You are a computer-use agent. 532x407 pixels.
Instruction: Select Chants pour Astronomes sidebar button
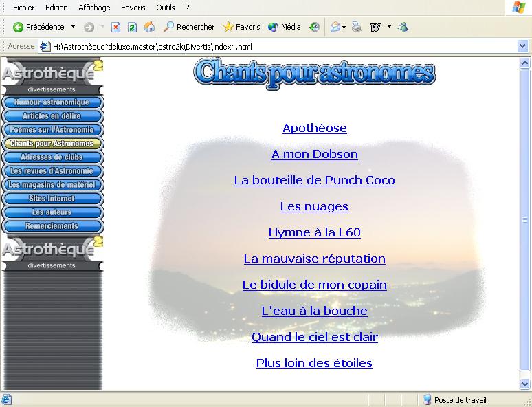[52, 144]
